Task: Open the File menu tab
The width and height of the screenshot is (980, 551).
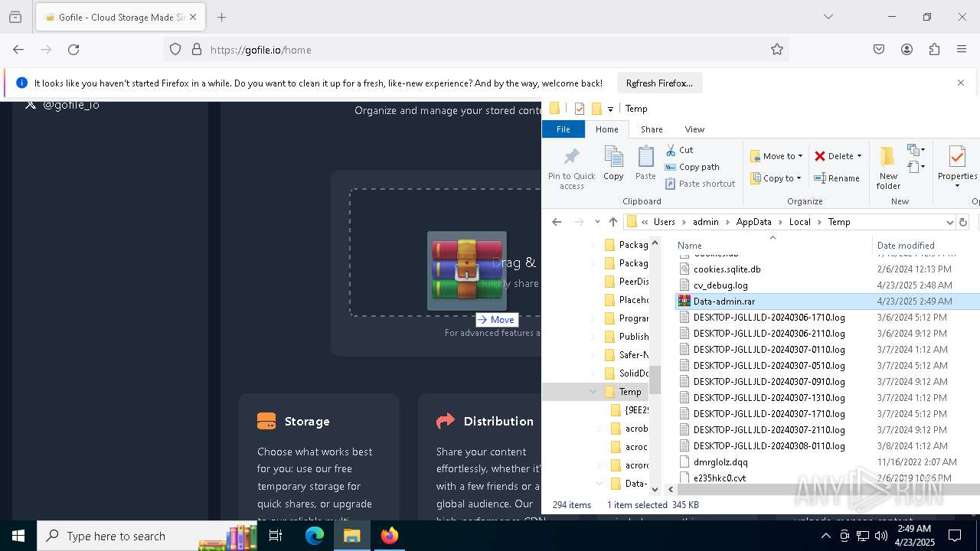Action: click(563, 129)
